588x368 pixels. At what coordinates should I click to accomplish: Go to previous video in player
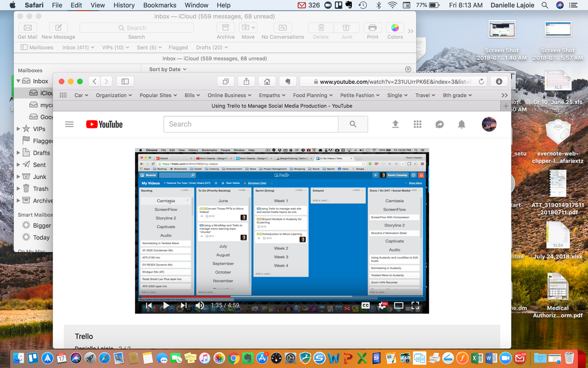149,305
